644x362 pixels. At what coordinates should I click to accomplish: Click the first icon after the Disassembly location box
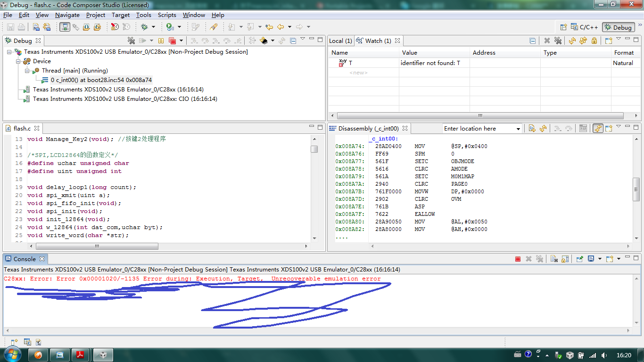[532, 128]
